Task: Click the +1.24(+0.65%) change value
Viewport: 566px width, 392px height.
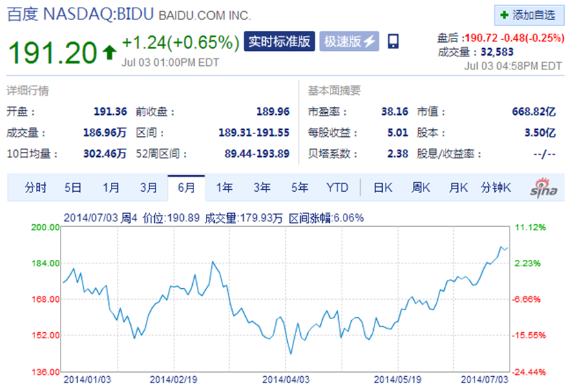Action: pyautogui.click(x=181, y=43)
